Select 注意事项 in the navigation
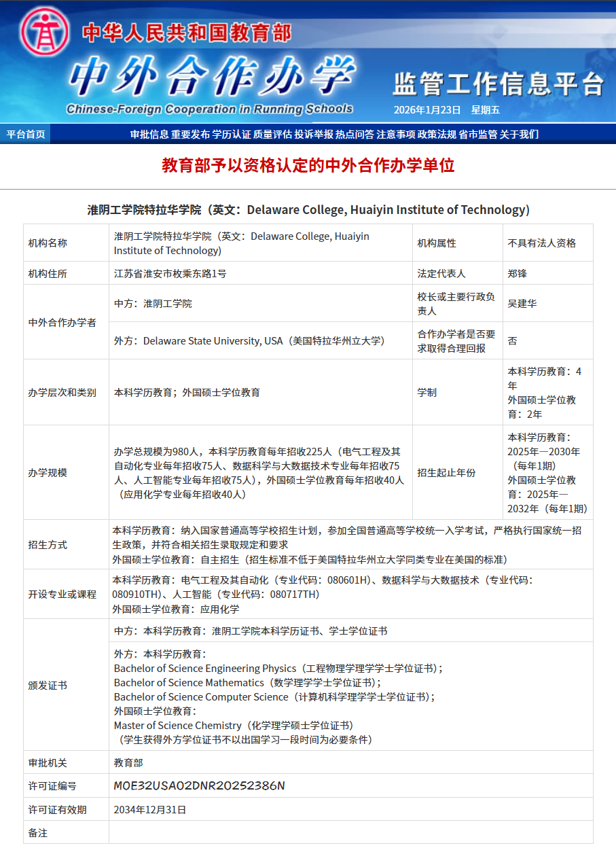 coord(396,135)
